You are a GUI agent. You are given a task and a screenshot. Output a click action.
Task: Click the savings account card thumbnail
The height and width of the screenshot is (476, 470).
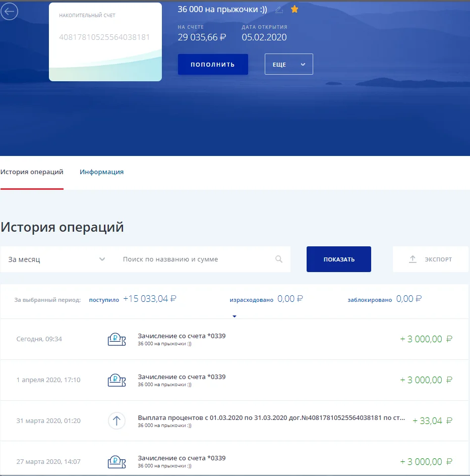click(x=105, y=41)
